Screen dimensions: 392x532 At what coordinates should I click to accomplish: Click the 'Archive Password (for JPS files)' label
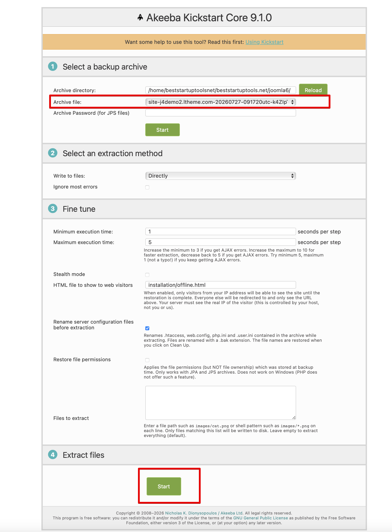tap(91, 113)
